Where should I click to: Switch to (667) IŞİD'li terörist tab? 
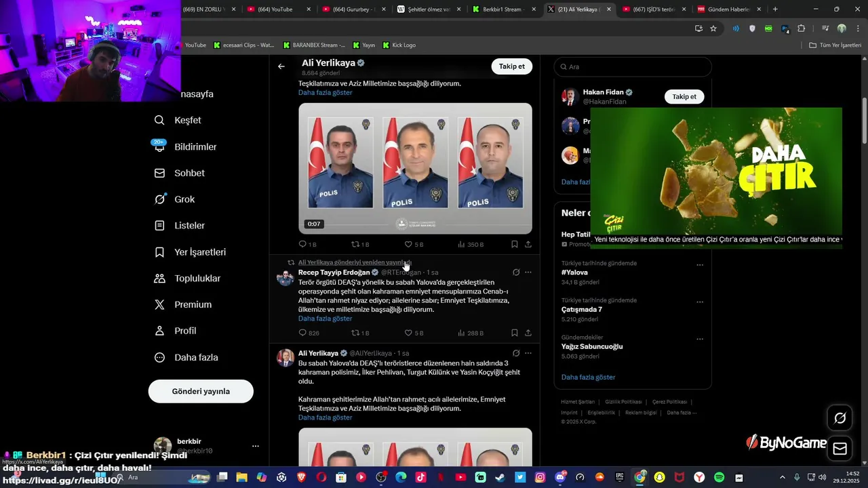pos(654,9)
